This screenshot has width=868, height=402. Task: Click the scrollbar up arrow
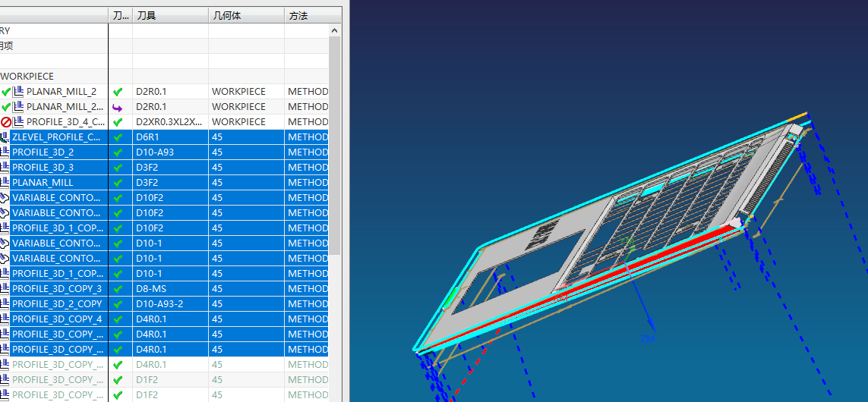click(x=334, y=30)
